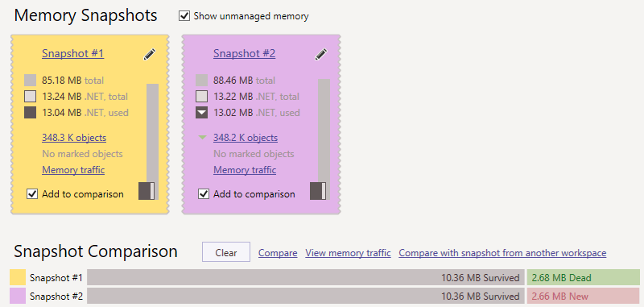Click the yellow Snapshot #1 color swatch

point(17,277)
